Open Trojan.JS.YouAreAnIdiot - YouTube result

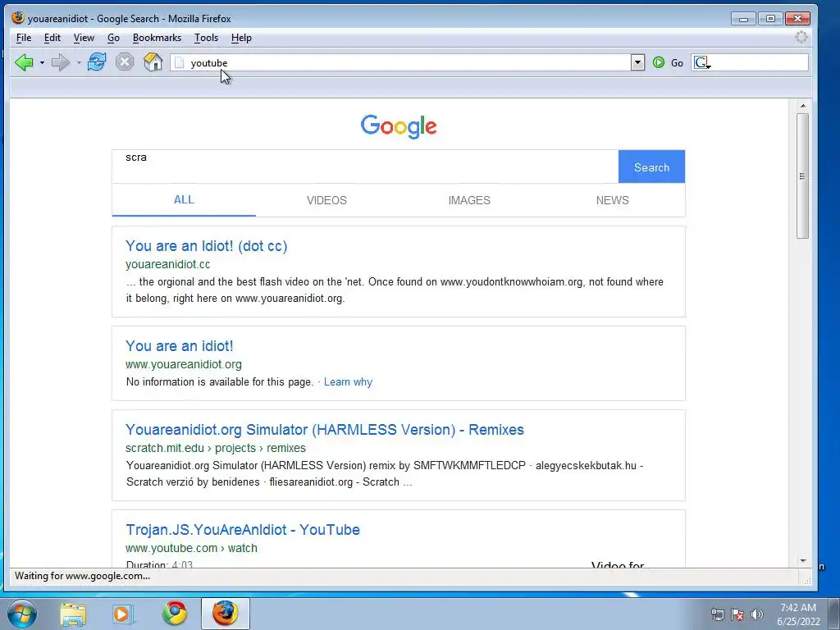pyautogui.click(x=243, y=530)
